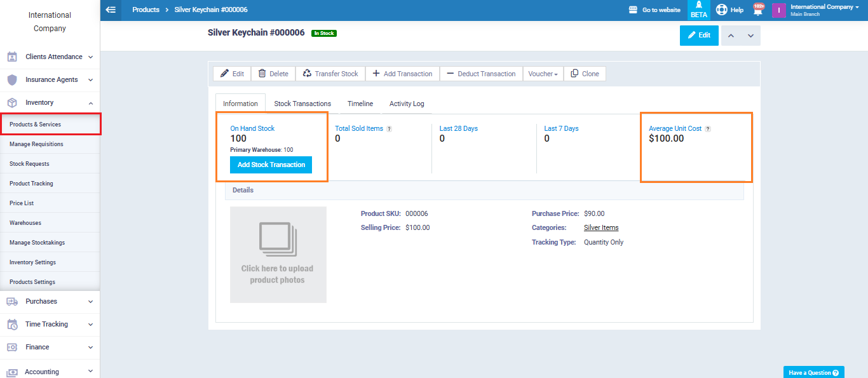Open the notifications bell icon
This screenshot has height=378, width=868.
(757, 10)
